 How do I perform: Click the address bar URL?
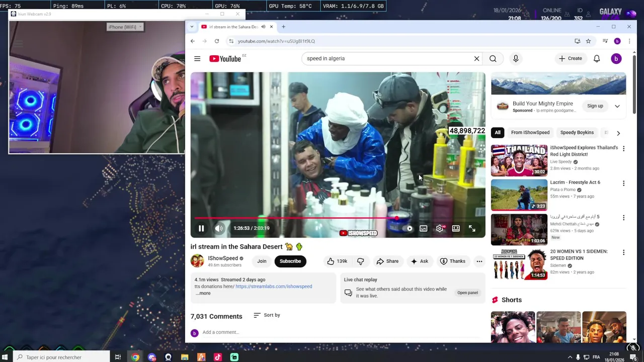[x=276, y=41]
